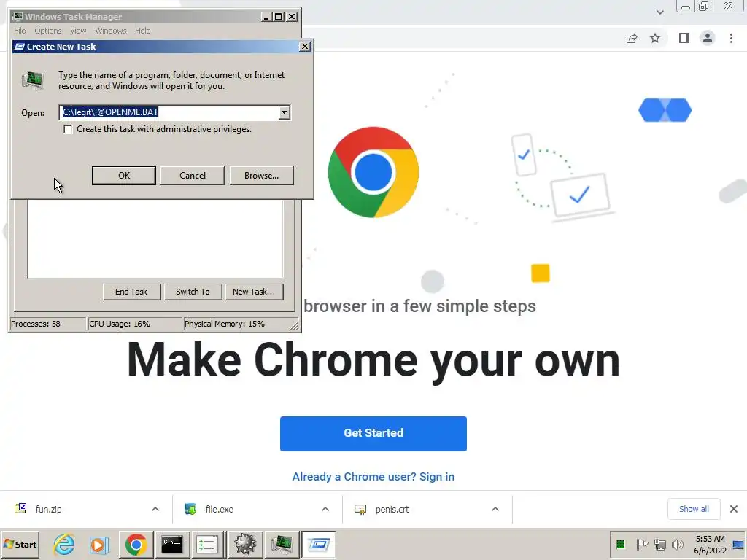Click green Task Manager tray icon
747x560 pixels.
tap(620, 544)
